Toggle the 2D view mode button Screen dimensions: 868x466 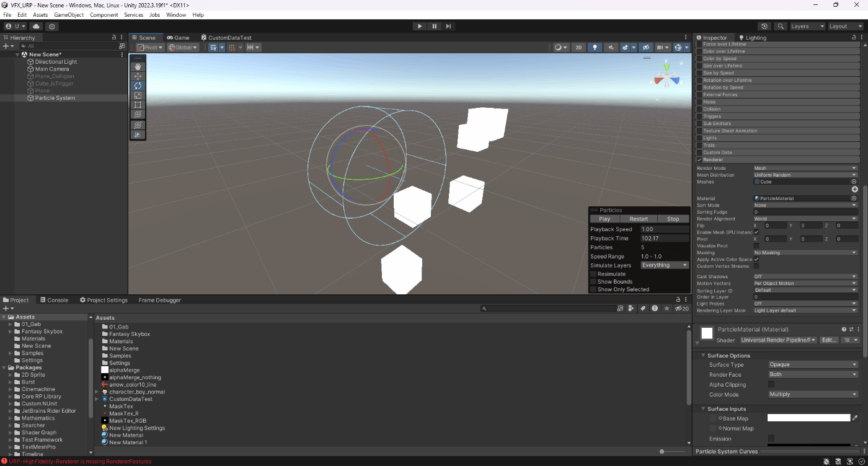(x=578, y=47)
